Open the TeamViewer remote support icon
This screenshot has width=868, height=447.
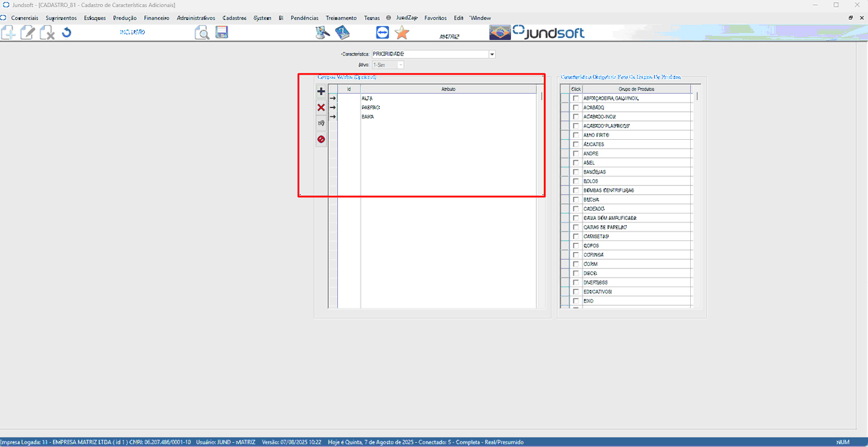click(x=383, y=32)
